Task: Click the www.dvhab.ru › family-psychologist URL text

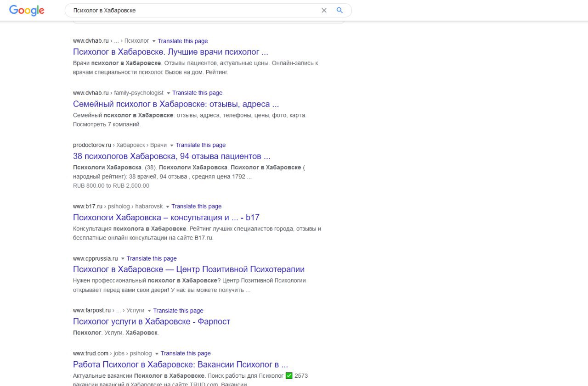Action: 118,93
